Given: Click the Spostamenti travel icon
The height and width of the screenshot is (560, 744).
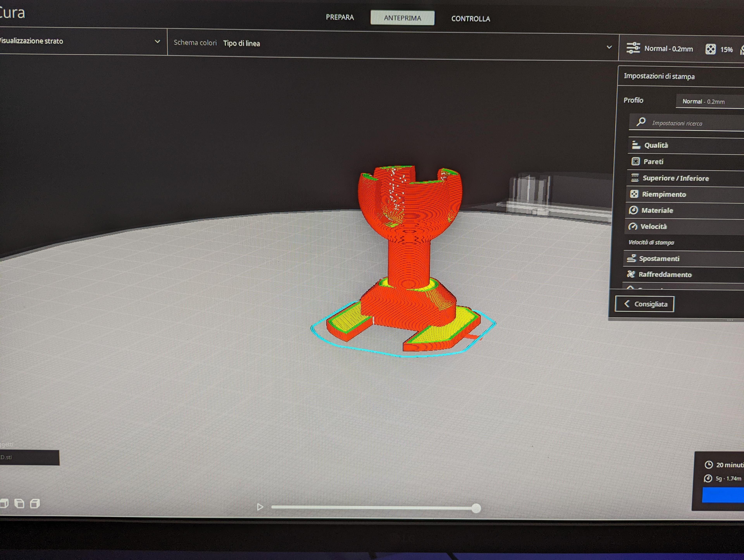Looking at the screenshot, I should coord(631,258).
